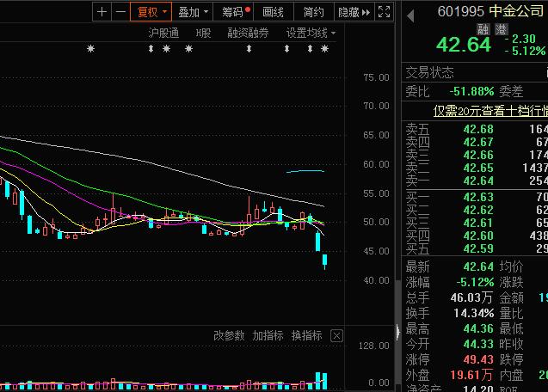Switch to 简约 view

(x=314, y=12)
